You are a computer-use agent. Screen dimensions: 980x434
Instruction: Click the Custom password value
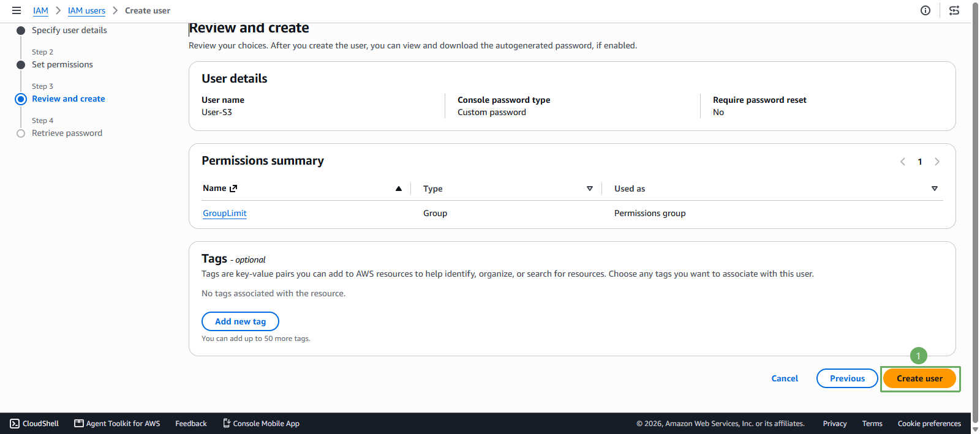pos(492,112)
